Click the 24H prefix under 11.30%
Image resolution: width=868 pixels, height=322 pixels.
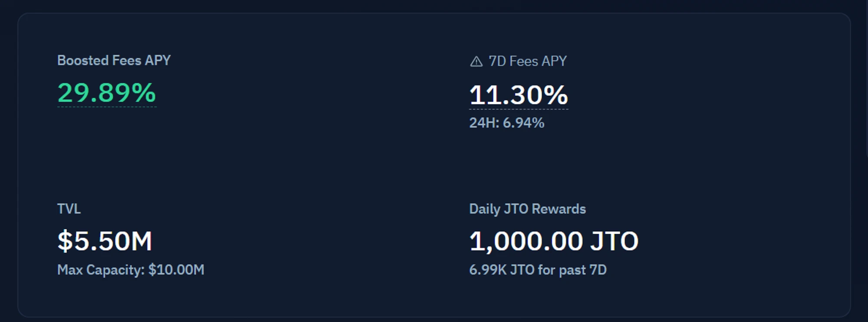coord(483,123)
